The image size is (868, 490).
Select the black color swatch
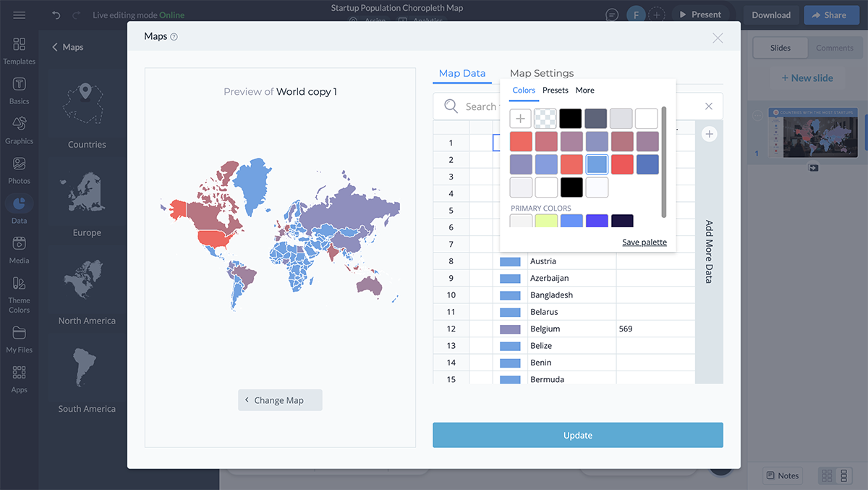pos(571,119)
